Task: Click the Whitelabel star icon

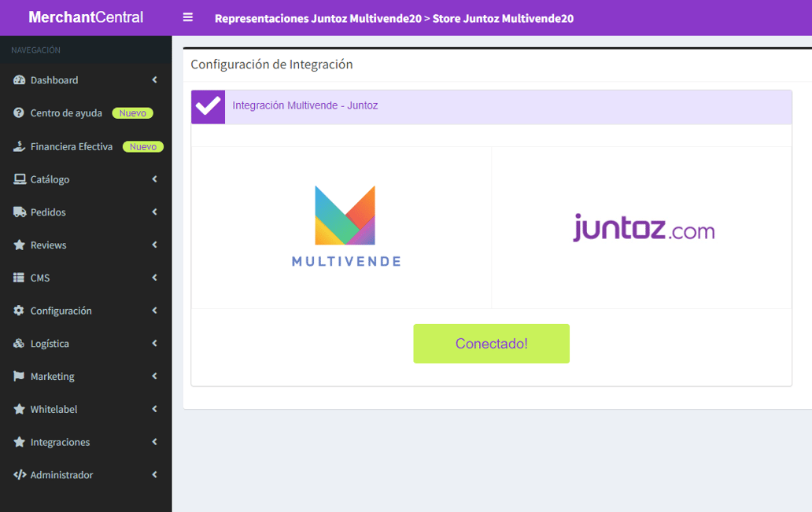Action: pos(19,409)
